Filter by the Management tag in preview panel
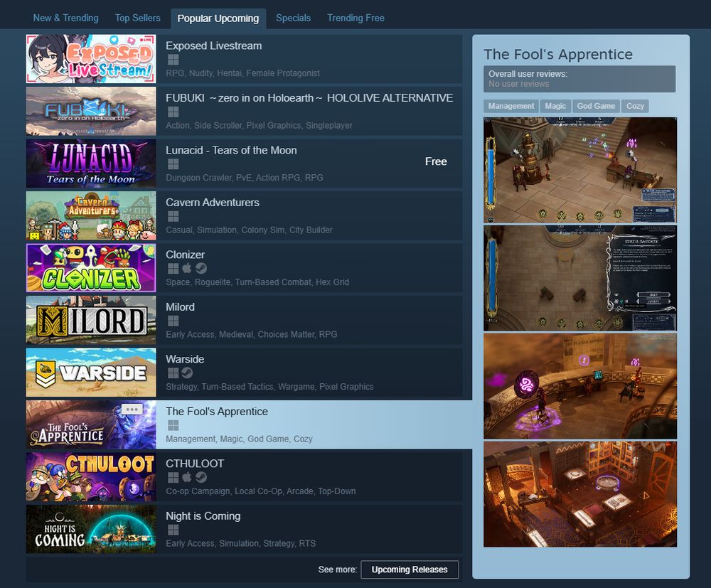 click(x=511, y=106)
